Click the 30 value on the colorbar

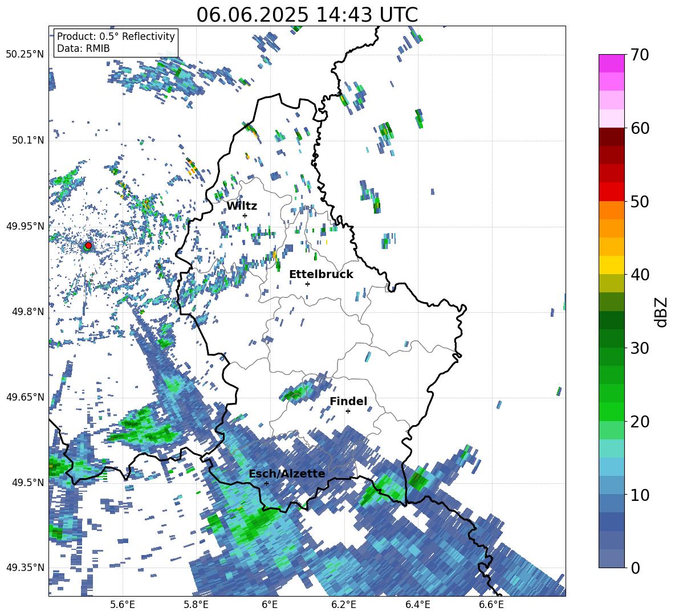coord(640,348)
